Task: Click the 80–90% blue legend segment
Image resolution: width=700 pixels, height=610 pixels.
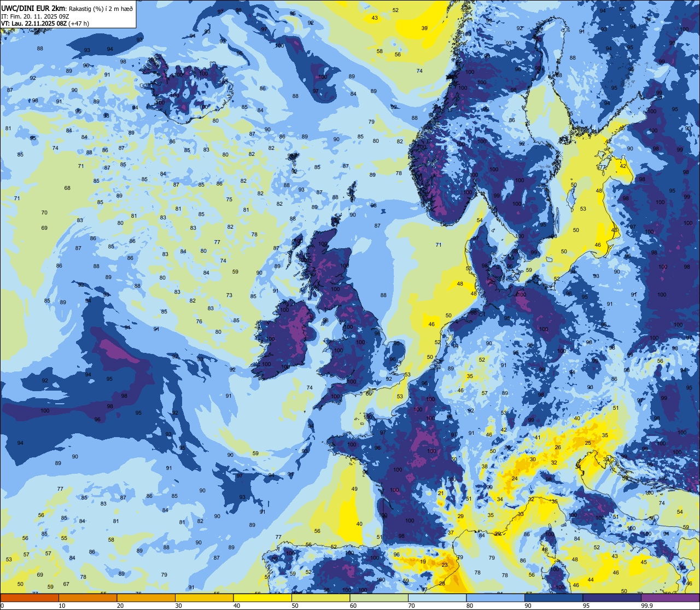Action: point(495,597)
